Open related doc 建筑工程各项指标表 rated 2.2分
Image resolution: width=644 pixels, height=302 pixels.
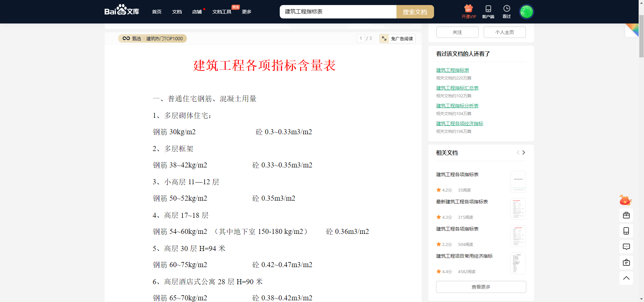(457, 229)
